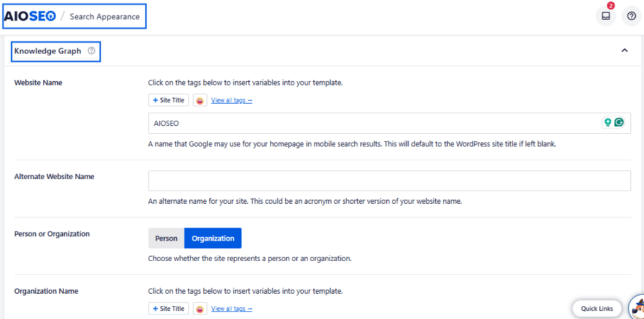Click the Alternate Website Name label
The image size is (644, 319).
pyautogui.click(x=54, y=176)
